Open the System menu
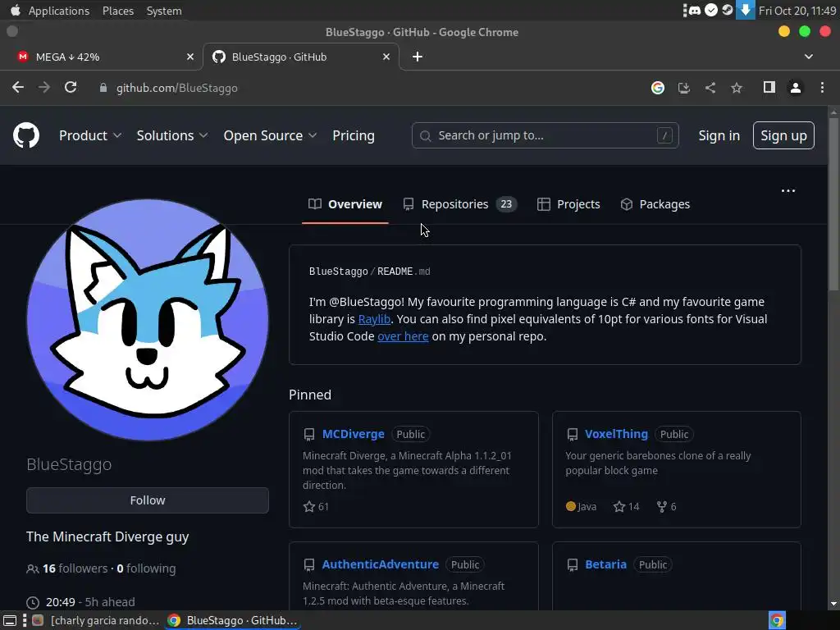 coord(164,11)
